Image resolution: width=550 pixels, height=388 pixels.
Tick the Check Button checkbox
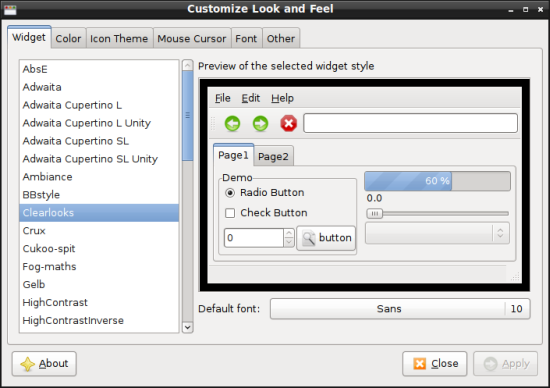pyautogui.click(x=230, y=213)
